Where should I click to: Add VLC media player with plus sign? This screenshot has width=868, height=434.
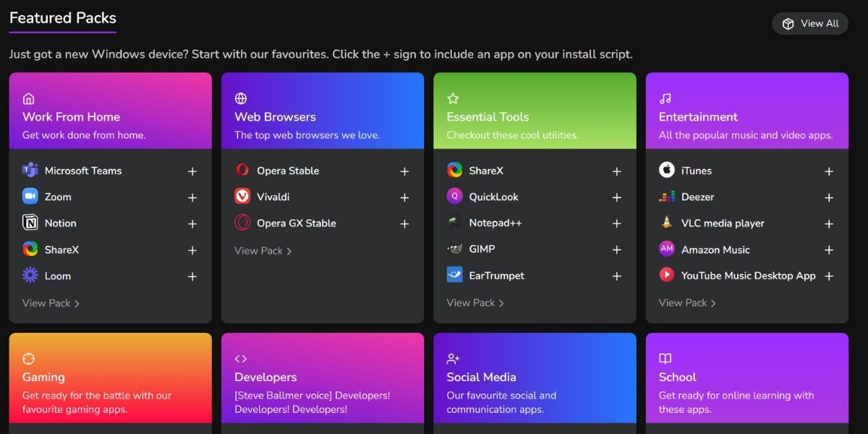[x=829, y=224]
